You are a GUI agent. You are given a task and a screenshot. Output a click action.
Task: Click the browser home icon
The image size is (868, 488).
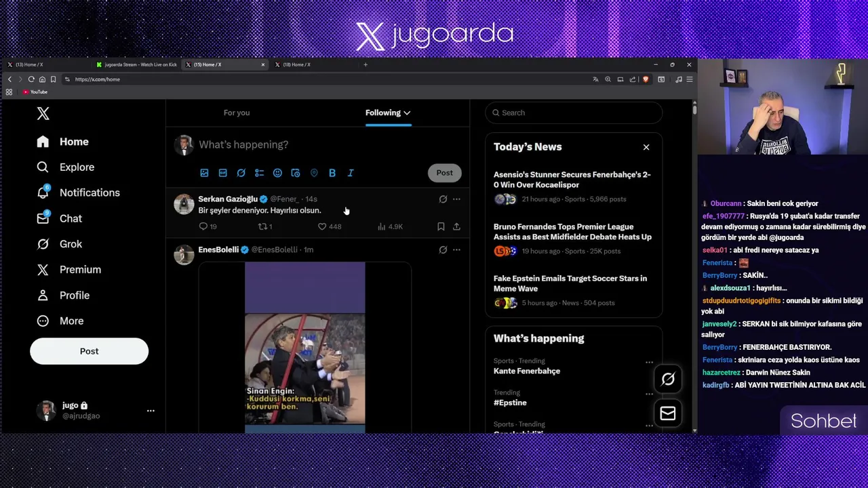[42, 79]
